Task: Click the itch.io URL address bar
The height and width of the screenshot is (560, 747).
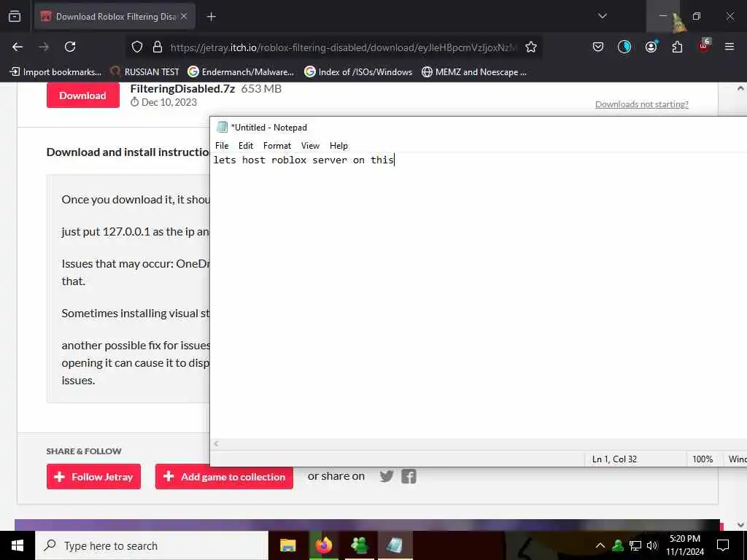Action: coord(343,47)
